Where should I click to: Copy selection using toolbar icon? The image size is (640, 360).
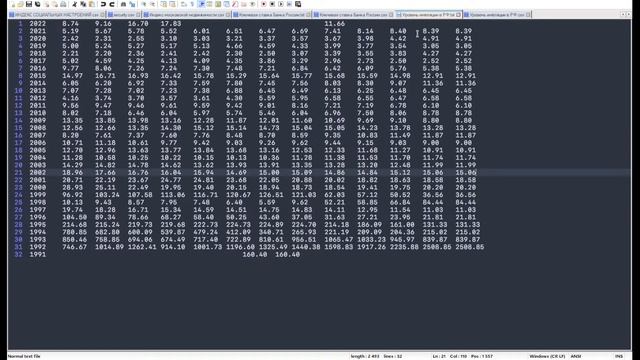coord(83,4)
